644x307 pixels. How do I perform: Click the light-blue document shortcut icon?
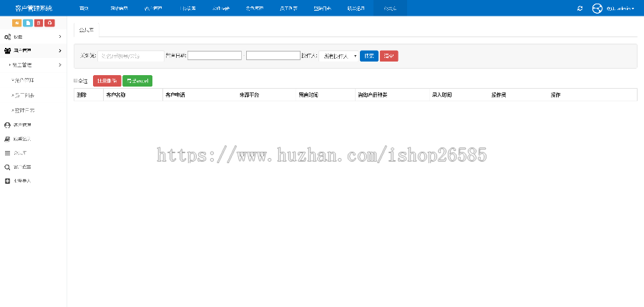tap(28, 23)
